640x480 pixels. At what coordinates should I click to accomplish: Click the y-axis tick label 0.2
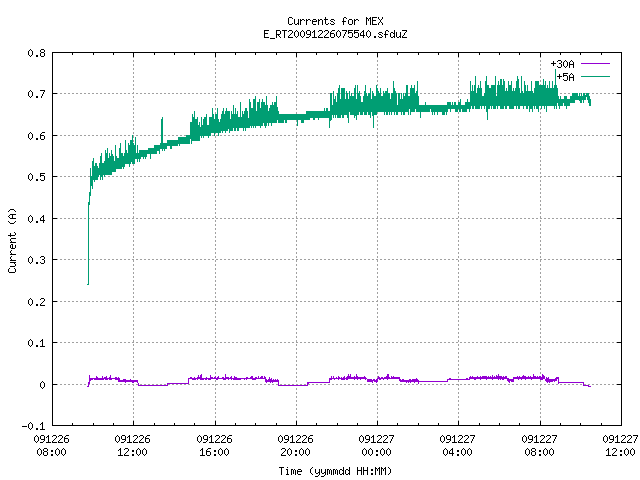(x=36, y=302)
